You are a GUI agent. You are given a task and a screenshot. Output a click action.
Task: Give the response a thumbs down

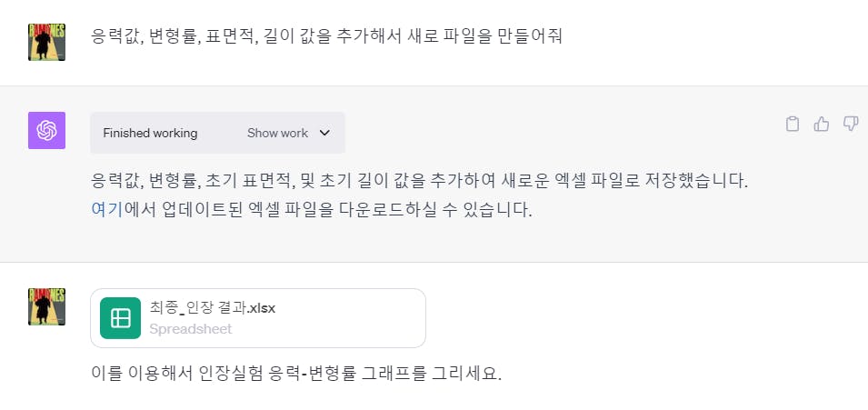click(851, 124)
